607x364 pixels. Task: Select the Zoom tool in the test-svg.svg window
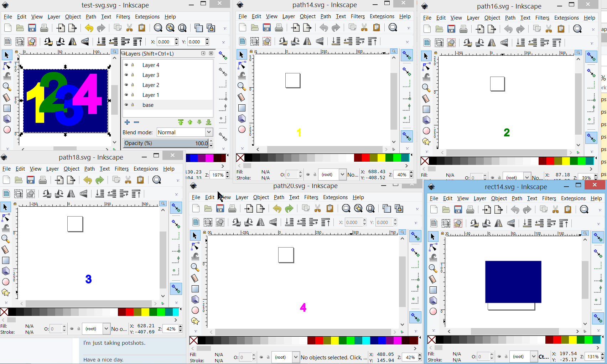point(6,87)
